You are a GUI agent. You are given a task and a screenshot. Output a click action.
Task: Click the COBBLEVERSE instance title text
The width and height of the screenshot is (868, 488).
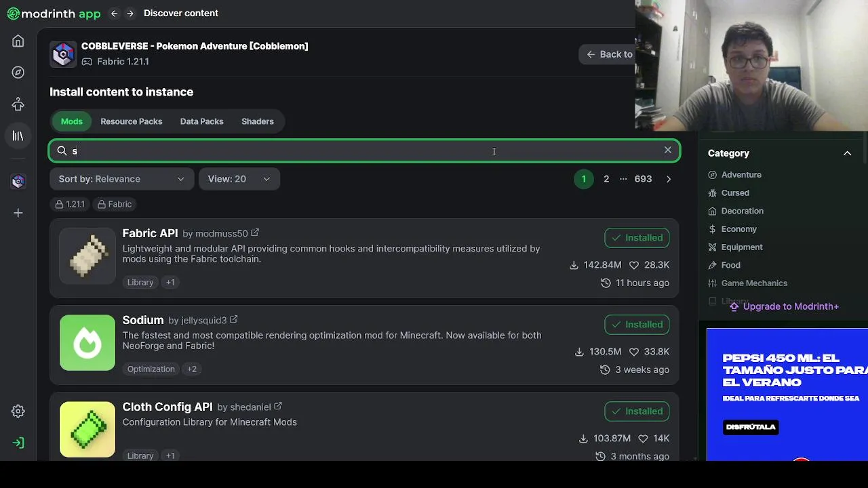click(195, 46)
